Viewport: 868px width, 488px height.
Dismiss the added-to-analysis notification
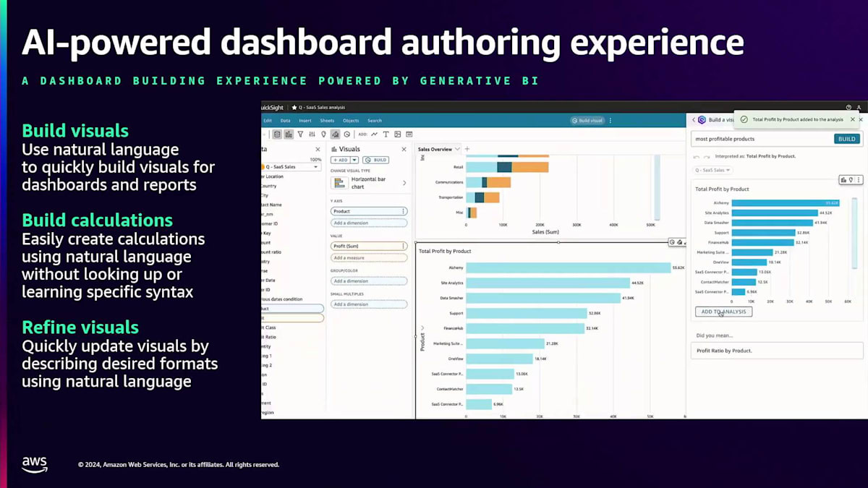coord(852,119)
